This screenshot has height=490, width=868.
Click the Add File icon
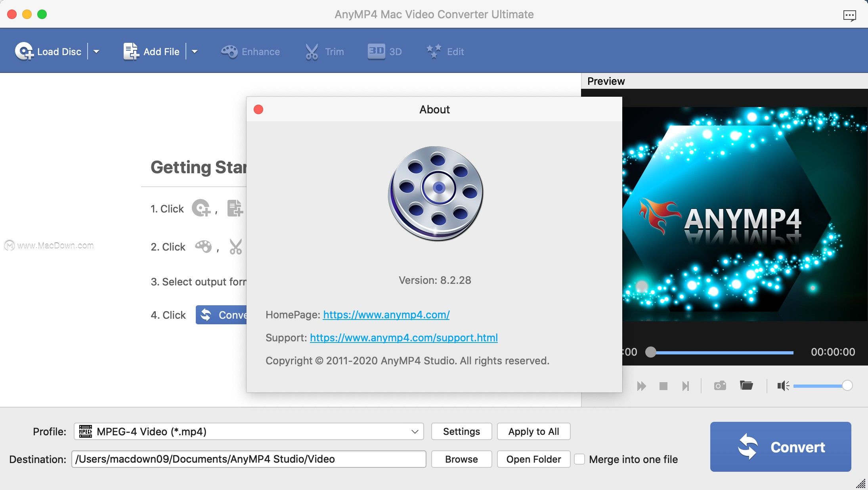pos(129,51)
